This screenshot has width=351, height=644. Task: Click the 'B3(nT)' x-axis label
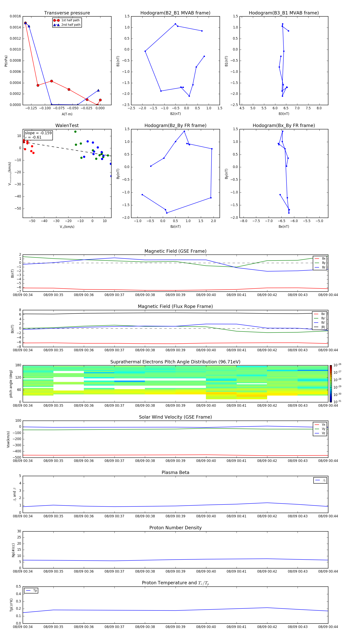[x=284, y=114]
